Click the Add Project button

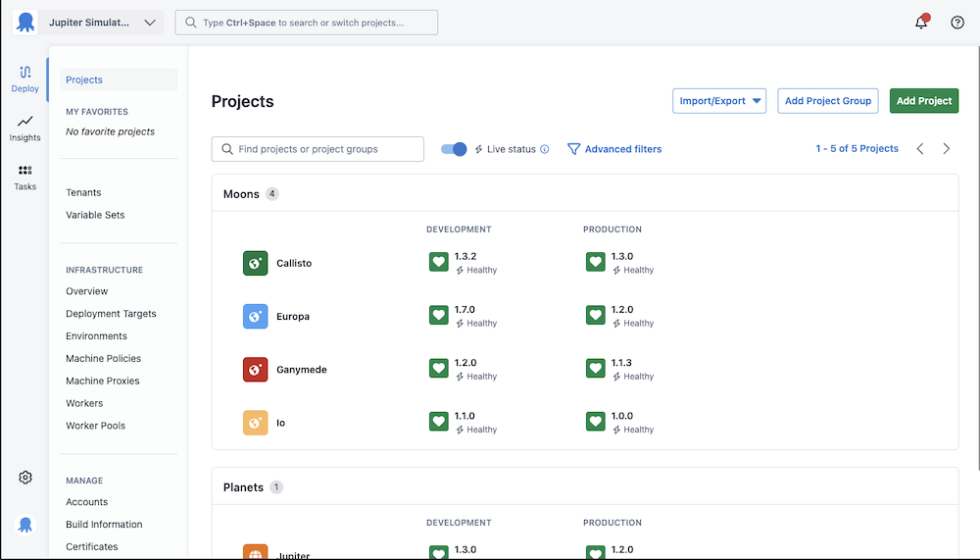[x=924, y=101]
